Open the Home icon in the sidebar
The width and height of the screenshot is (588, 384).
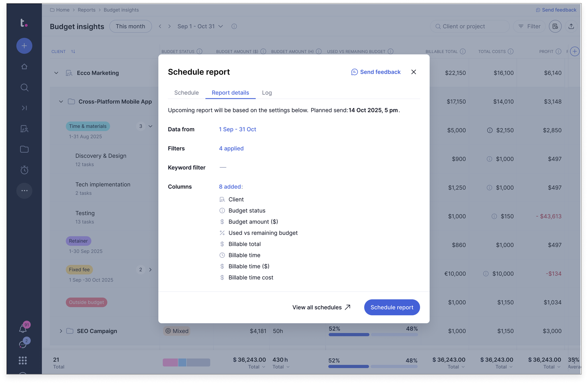coord(24,66)
